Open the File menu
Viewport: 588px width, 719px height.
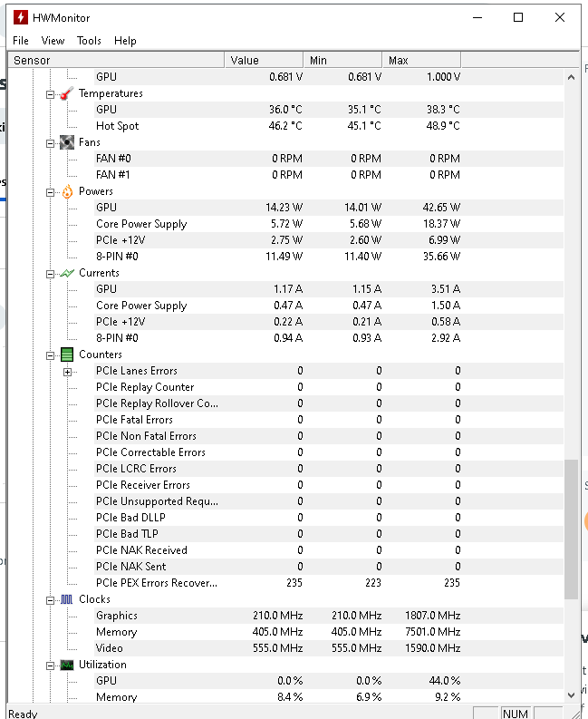21,41
